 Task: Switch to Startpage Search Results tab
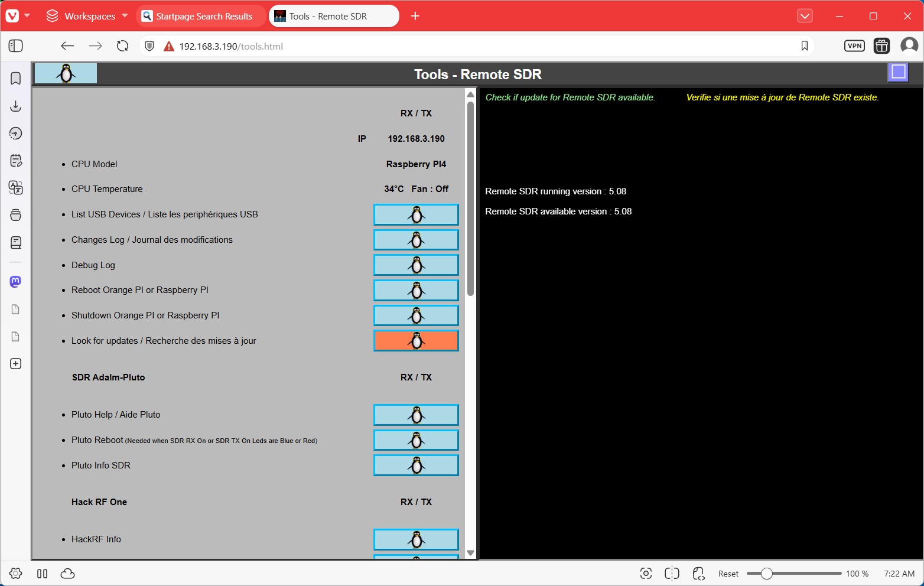(201, 16)
